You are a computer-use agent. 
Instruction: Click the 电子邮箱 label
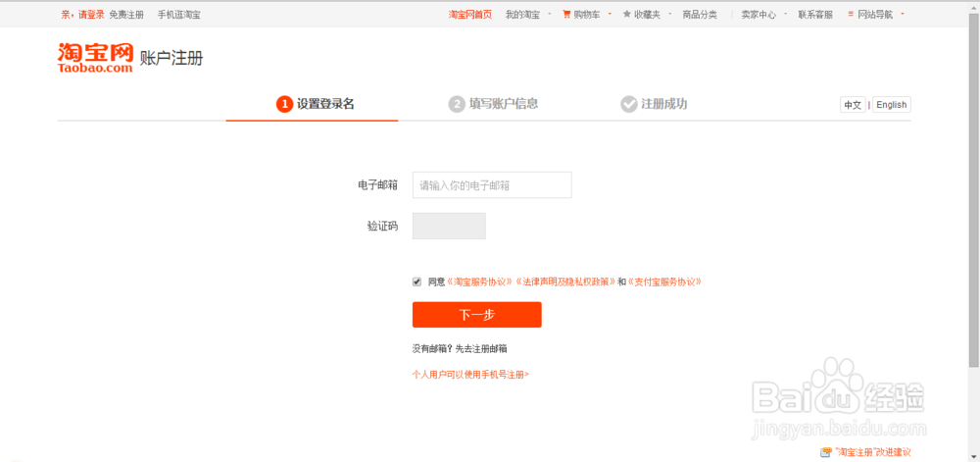[377, 185]
